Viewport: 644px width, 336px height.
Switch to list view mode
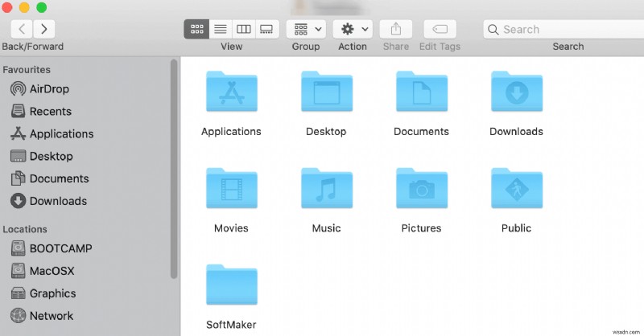tap(220, 29)
